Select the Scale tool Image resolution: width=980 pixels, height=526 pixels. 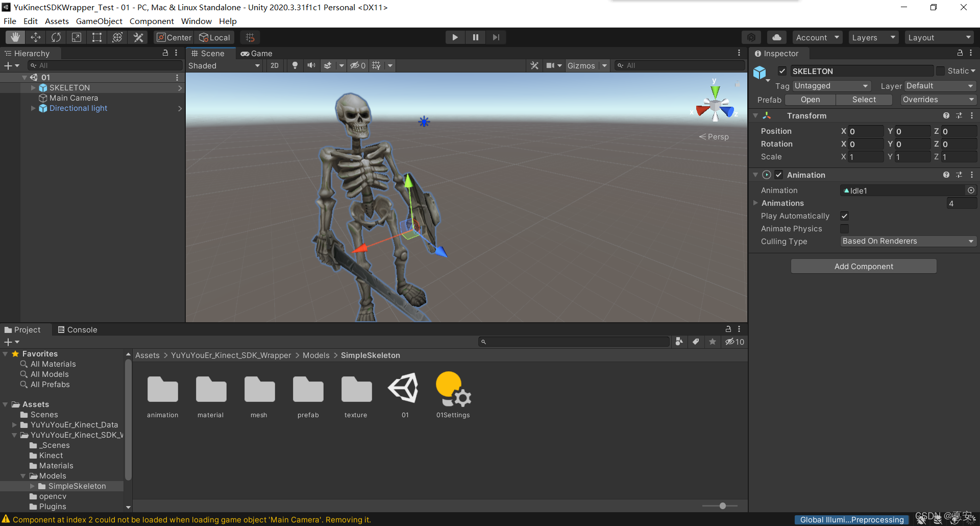coord(77,37)
